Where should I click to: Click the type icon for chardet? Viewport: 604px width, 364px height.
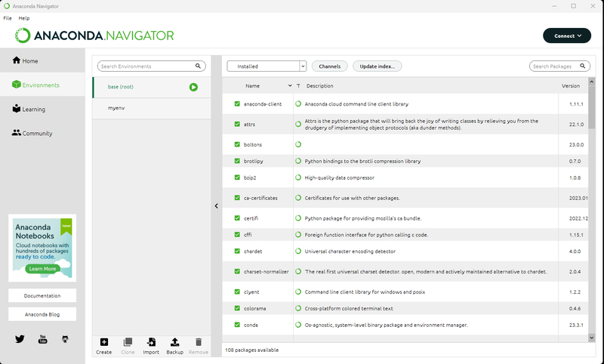coord(298,251)
